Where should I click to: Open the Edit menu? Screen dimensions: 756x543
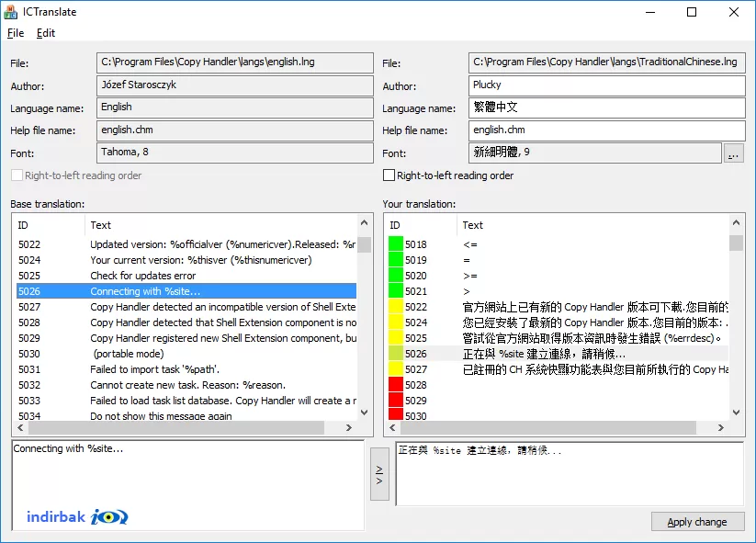(x=46, y=33)
